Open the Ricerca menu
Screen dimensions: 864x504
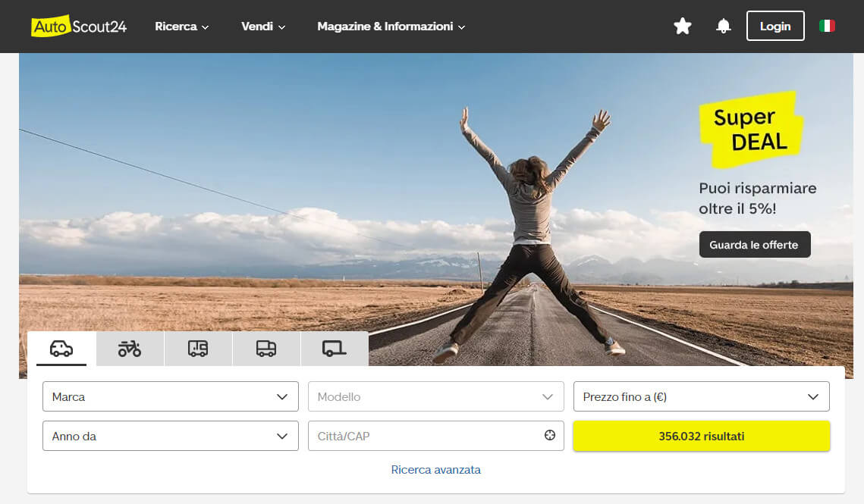[181, 27]
